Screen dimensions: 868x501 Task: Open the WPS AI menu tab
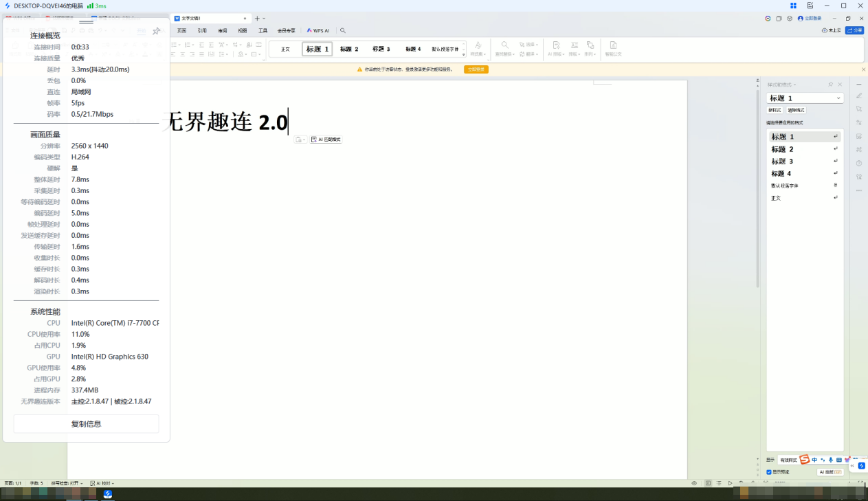coord(318,31)
